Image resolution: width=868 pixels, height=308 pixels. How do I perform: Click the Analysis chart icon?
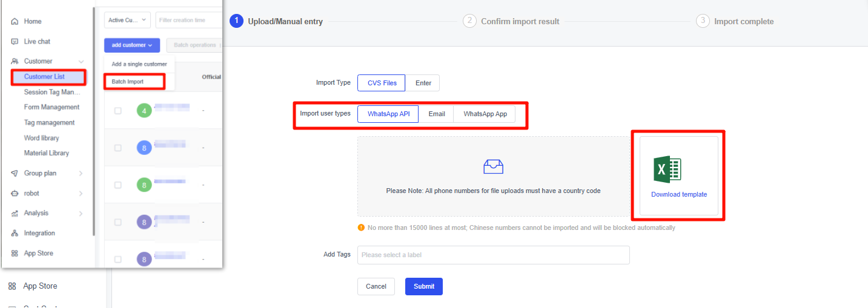[x=15, y=213]
